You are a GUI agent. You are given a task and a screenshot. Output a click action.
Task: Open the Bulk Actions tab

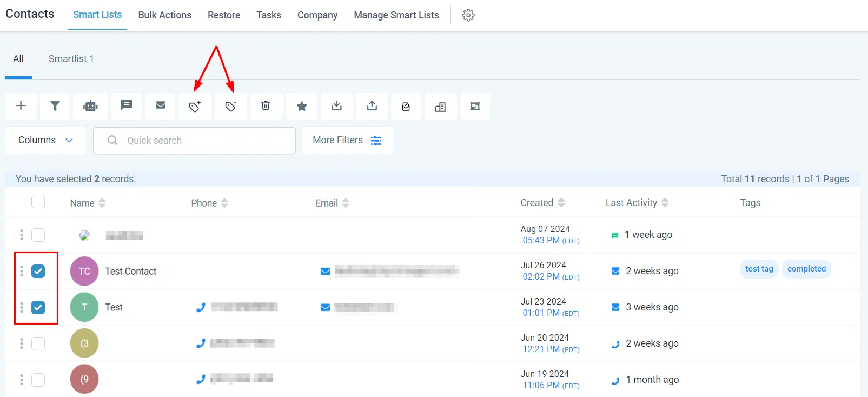165,15
